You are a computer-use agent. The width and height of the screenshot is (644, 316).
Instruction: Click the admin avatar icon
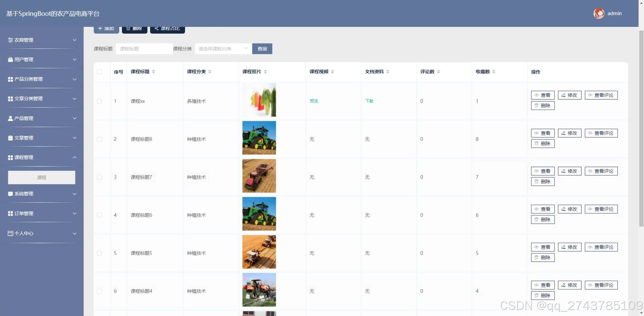[599, 13]
